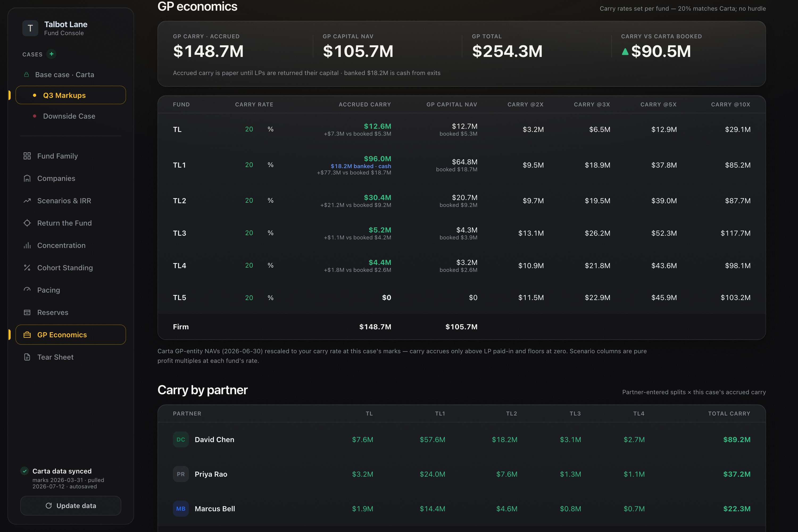Open the Cohort Standing page
This screenshot has height=532, width=798.
pyautogui.click(x=70, y=268)
